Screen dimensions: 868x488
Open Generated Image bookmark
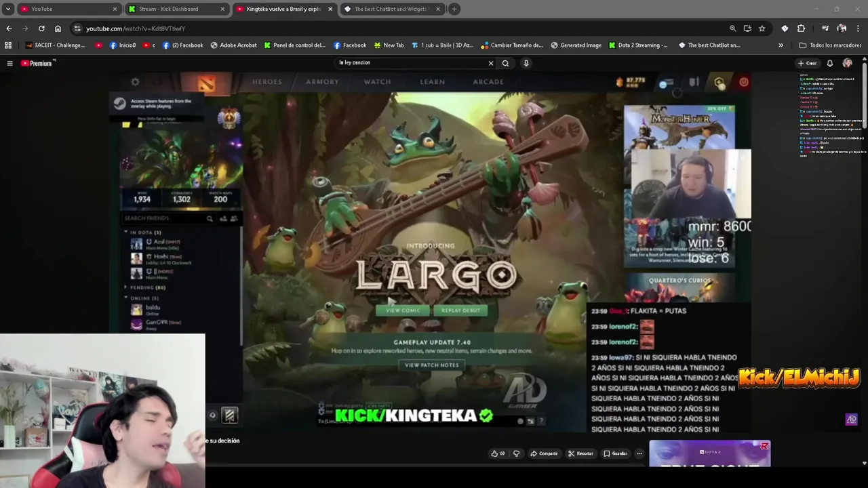tap(576, 45)
